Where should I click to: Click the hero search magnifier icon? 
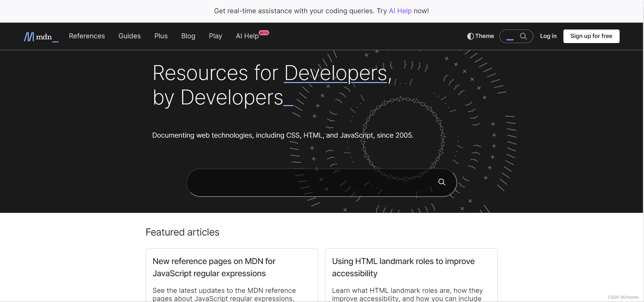pyautogui.click(x=442, y=182)
